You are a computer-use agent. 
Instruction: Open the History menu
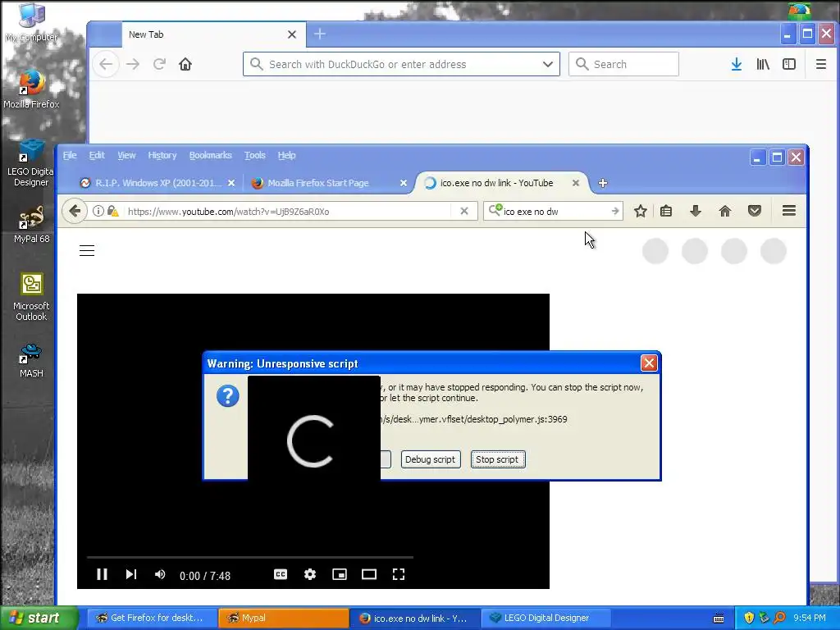point(162,155)
